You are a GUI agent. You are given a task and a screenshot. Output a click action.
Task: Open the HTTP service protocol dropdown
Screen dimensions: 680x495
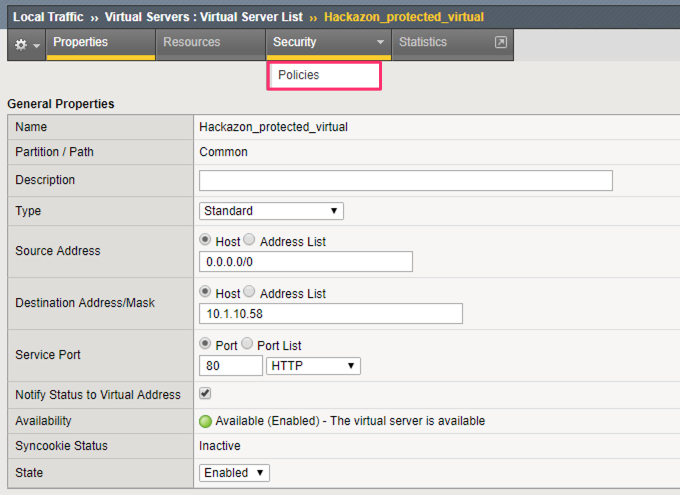pyautogui.click(x=313, y=366)
